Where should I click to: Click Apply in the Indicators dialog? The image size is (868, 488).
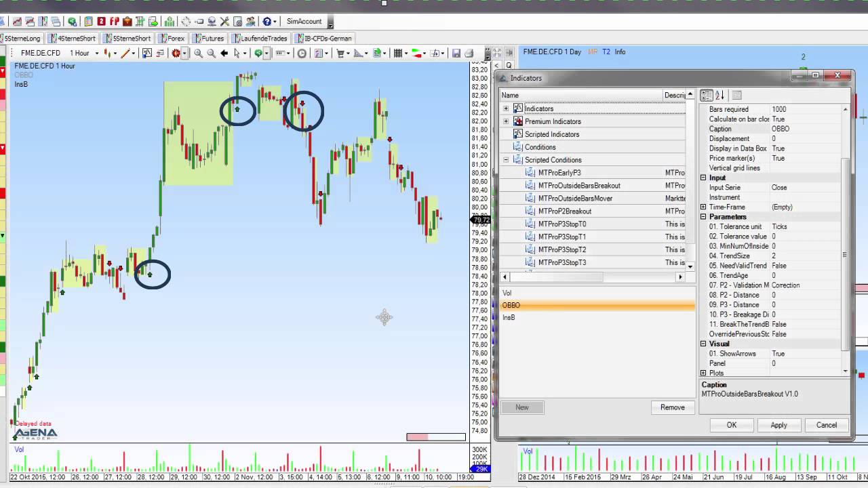pyautogui.click(x=778, y=425)
